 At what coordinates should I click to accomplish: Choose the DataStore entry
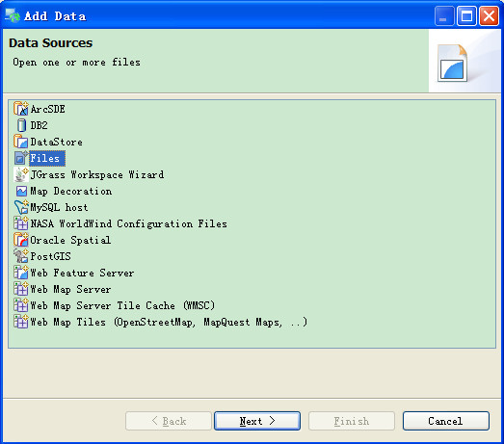click(56, 142)
